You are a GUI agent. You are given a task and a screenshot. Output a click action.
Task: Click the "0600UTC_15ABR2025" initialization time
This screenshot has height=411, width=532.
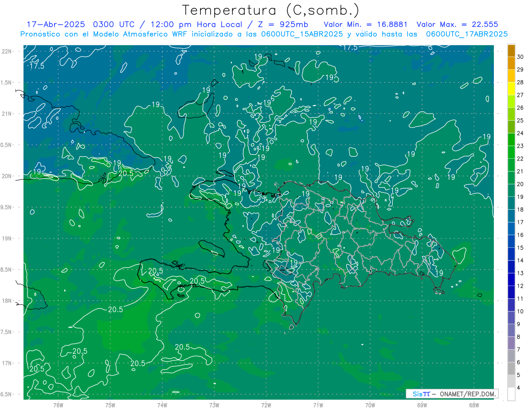(x=302, y=34)
